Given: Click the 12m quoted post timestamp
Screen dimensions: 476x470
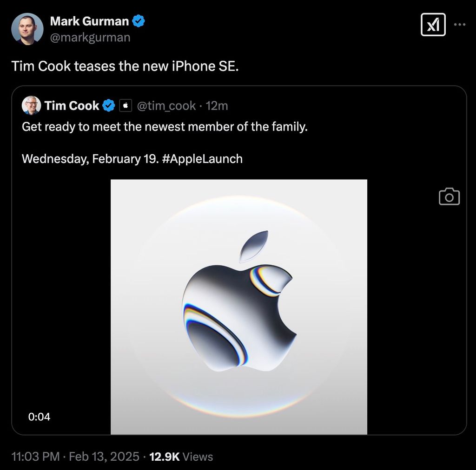Looking at the screenshot, I should pyautogui.click(x=217, y=106).
